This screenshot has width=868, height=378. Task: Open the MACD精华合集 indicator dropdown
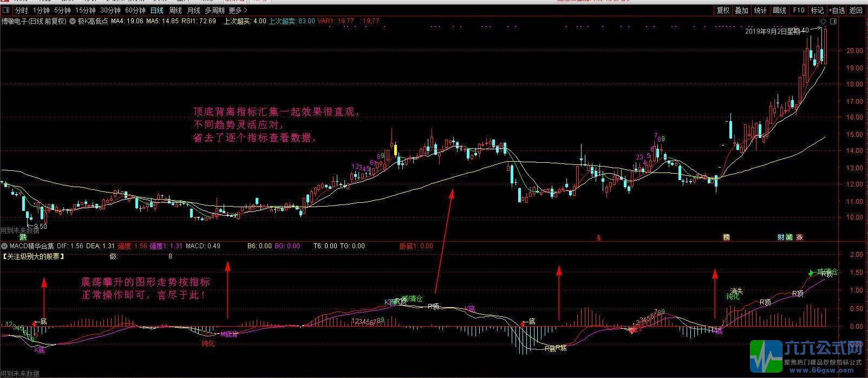(5, 246)
